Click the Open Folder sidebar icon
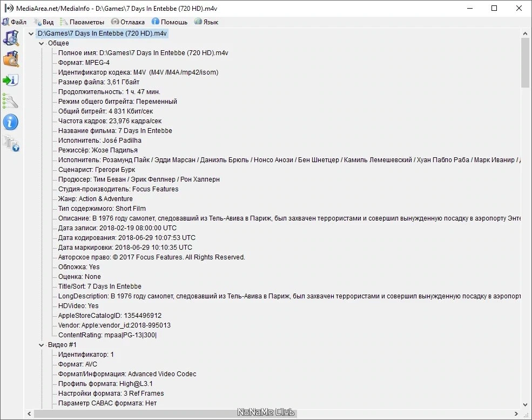This screenshot has height=420, width=532. tap(11, 59)
